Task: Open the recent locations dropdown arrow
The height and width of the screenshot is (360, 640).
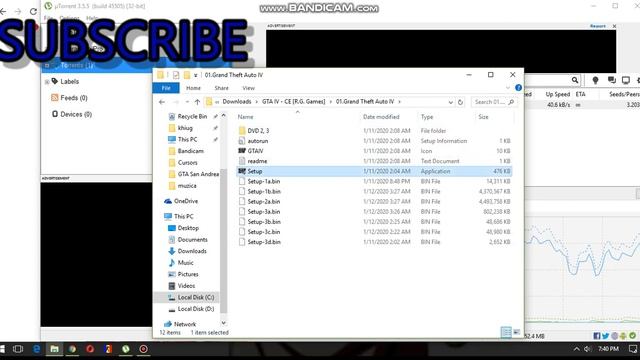Action: [187, 102]
